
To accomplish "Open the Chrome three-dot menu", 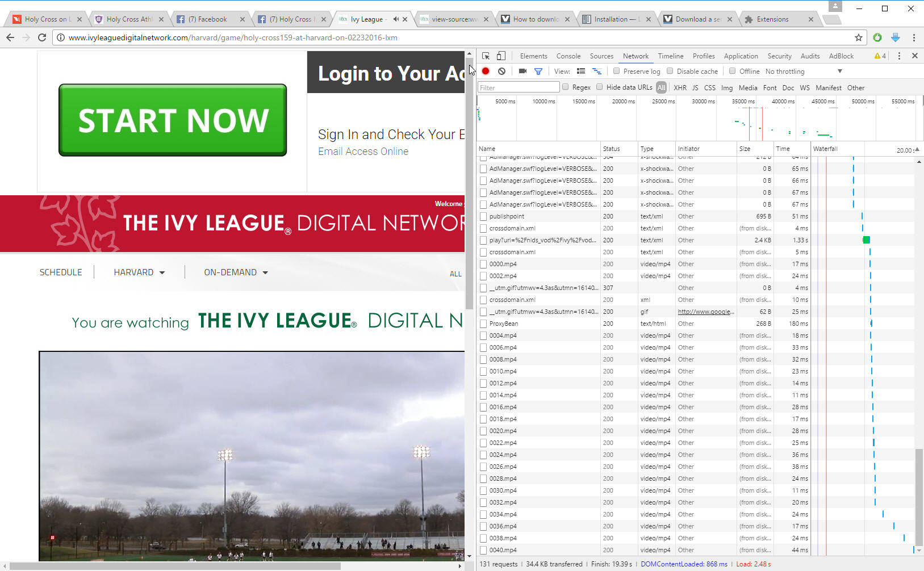I will click(914, 37).
